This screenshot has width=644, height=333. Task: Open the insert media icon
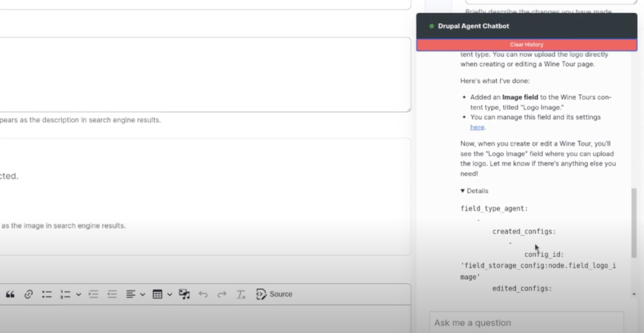click(x=185, y=294)
